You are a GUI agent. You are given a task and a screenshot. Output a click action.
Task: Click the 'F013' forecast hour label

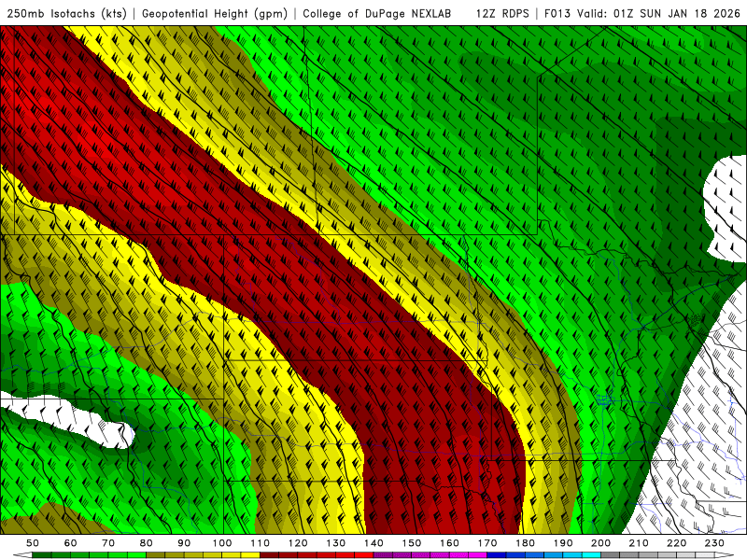(x=557, y=14)
